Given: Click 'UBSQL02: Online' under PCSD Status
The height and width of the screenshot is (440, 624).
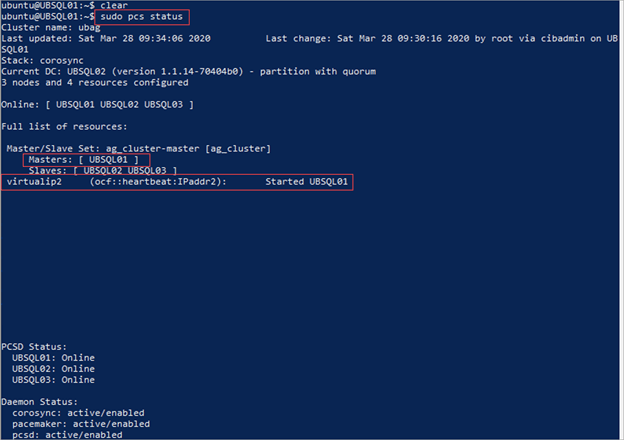Looking at the screenshot, I should pyautogui.click(x=53, y=369).
